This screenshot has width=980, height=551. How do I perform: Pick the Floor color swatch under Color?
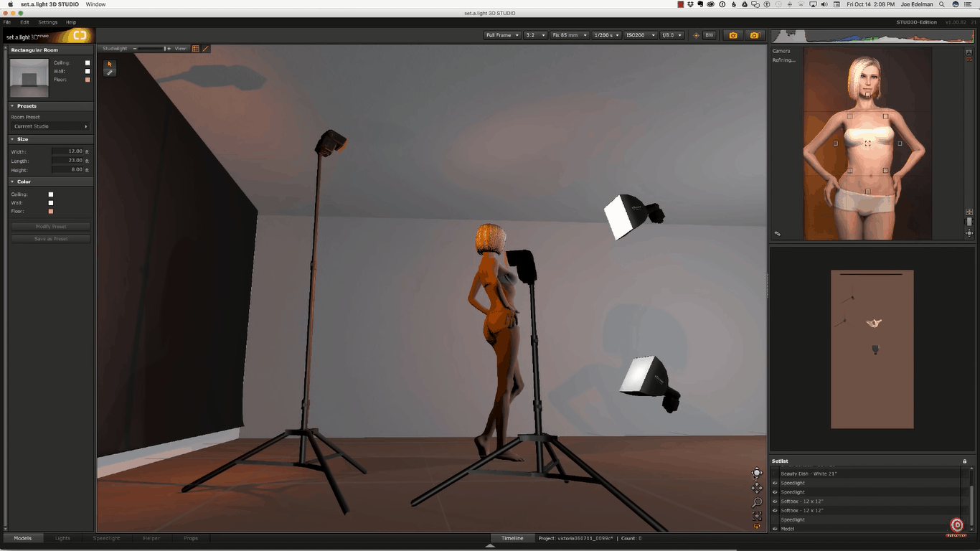[x=51, y=212]
